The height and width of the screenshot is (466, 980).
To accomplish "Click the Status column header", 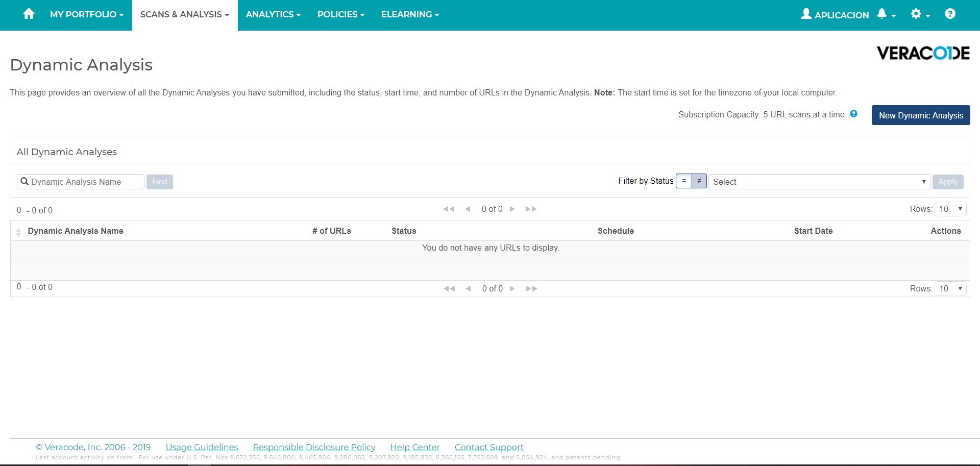I will 404,231.
